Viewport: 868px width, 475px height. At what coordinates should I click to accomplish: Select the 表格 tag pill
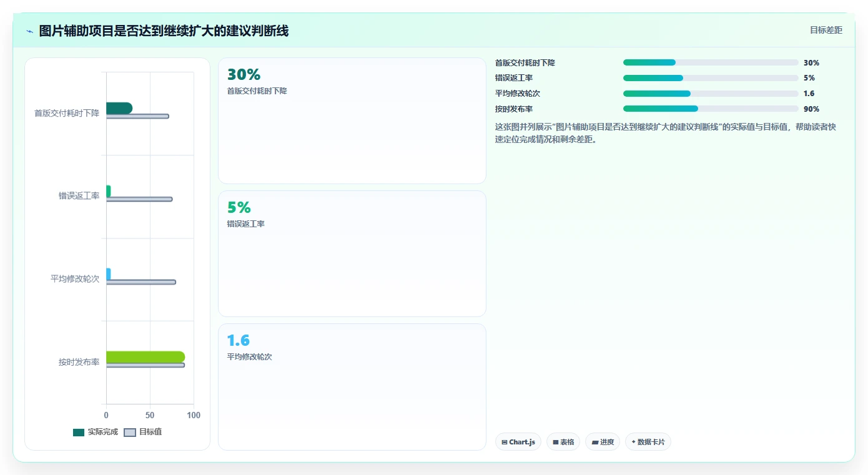[563, 442]
